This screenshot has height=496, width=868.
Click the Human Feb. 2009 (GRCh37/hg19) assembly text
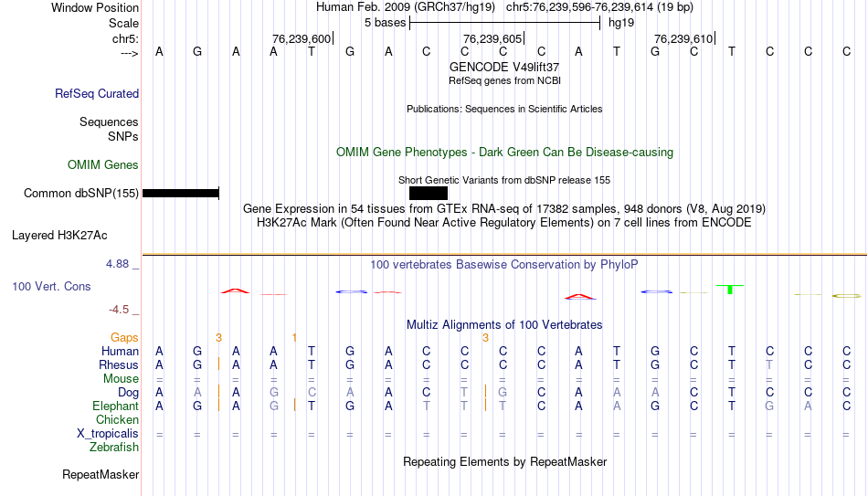tap(406, 7)
